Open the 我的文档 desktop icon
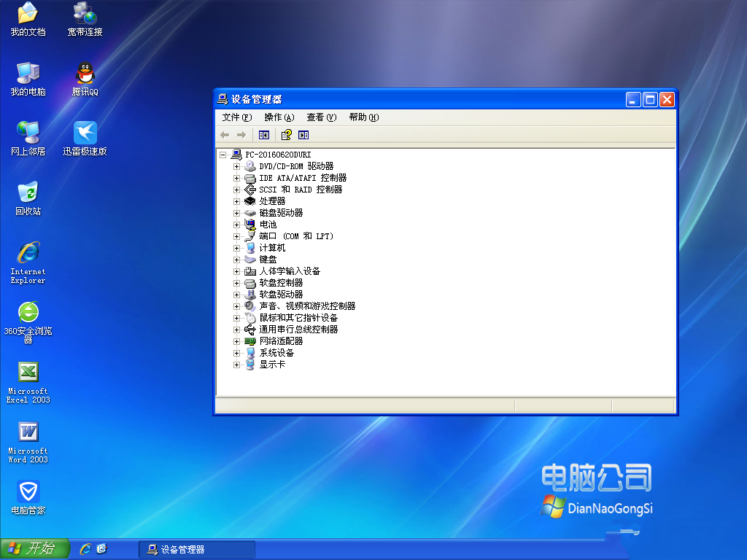Image resolution: width=747 pixels, height=560 pixels. point(28,19)
